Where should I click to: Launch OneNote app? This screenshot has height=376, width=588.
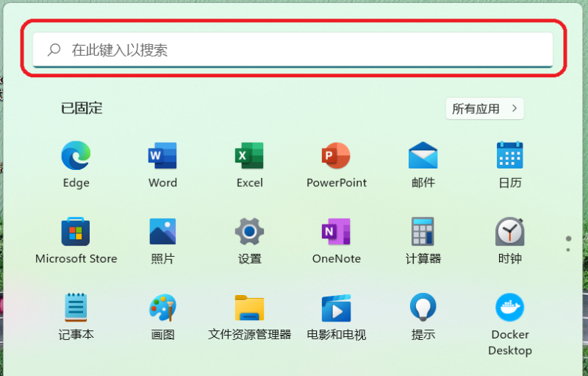tap(337, 240)
